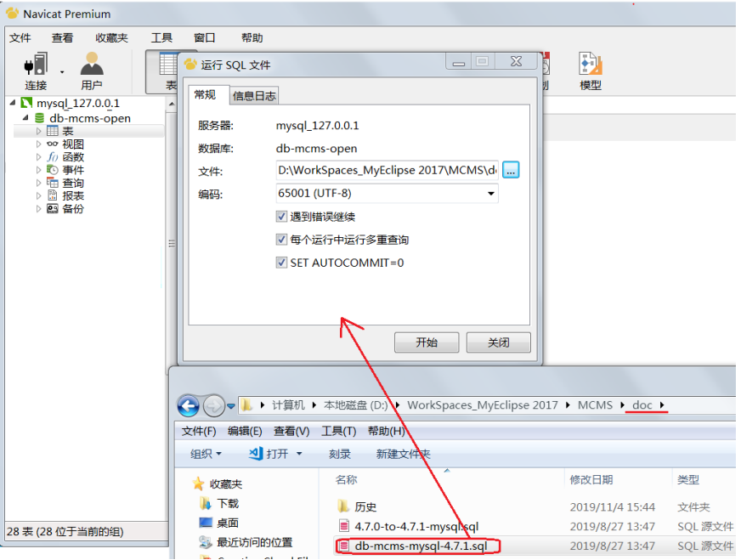Viewport: 741px width, 560px height.
Task: Expand the 视图 (Views) tree node
Action: [39, 144]
